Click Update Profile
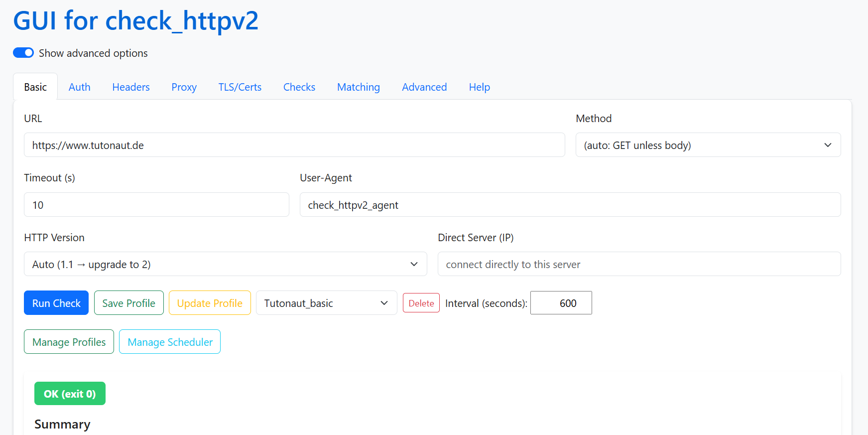This screenshot has width=868, height=435. point(210,303)
